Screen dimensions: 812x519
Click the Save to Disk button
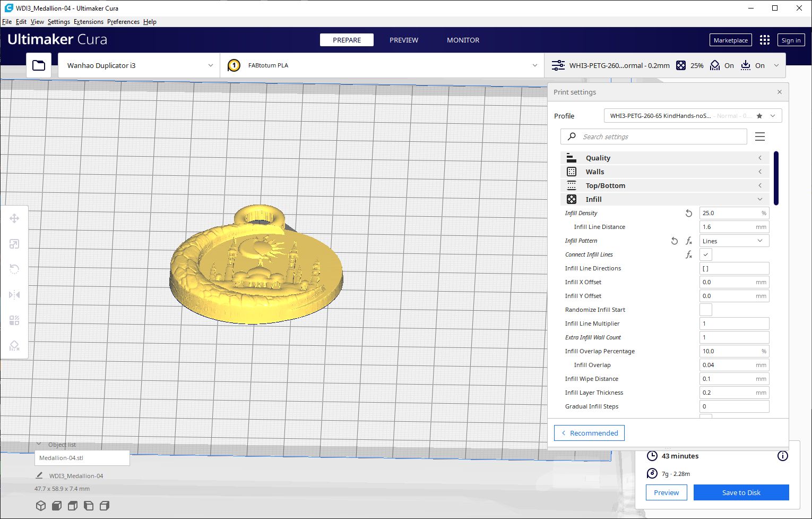tap(741, 492)
